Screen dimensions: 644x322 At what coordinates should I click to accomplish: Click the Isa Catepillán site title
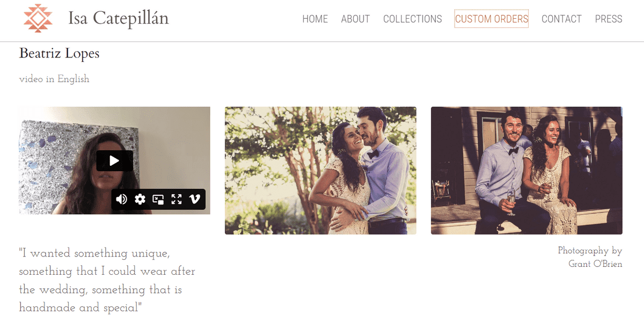click(119, 18)
